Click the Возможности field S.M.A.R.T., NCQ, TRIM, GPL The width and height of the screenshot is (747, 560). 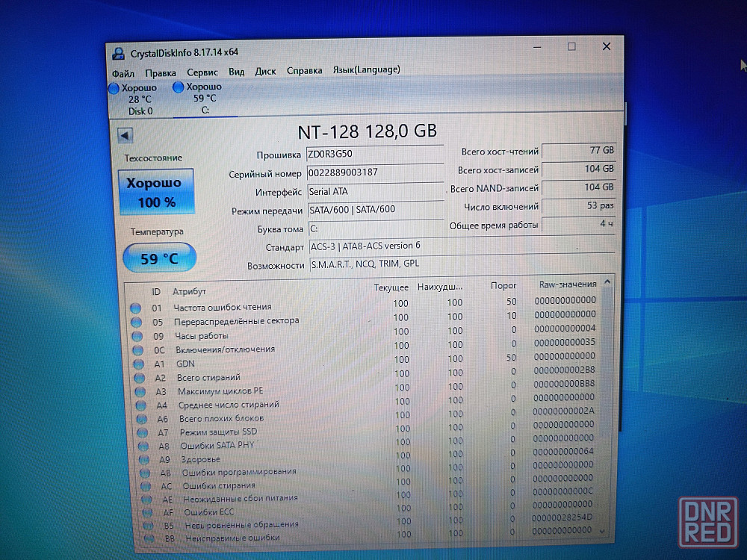[462, 264]
